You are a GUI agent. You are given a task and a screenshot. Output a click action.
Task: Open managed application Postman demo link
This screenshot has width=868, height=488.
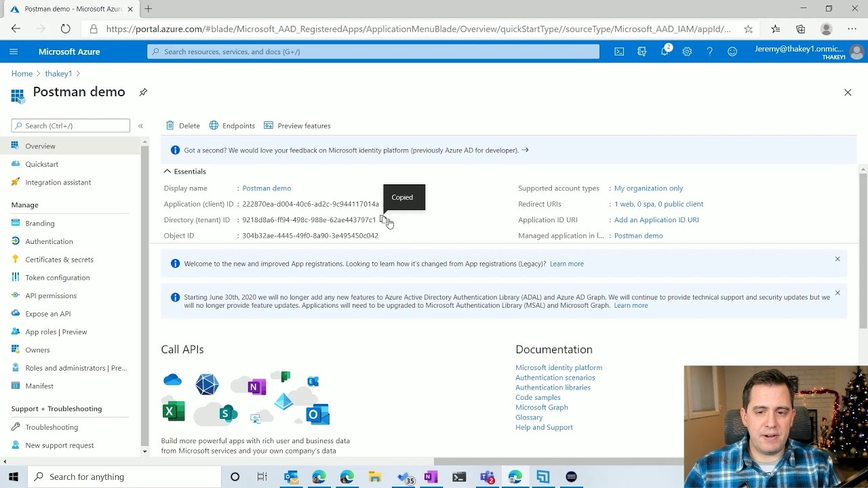point(638,236)
